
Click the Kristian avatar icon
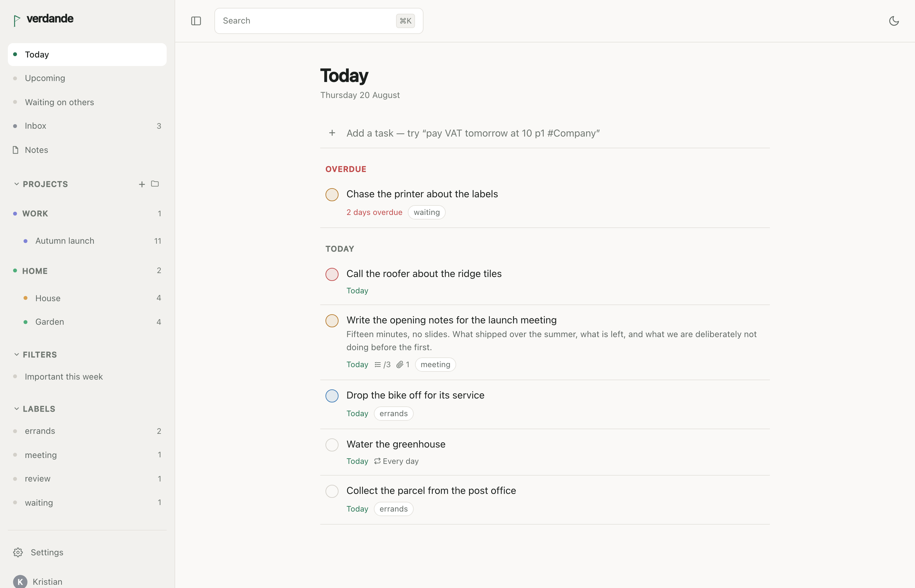click(20, 582)
